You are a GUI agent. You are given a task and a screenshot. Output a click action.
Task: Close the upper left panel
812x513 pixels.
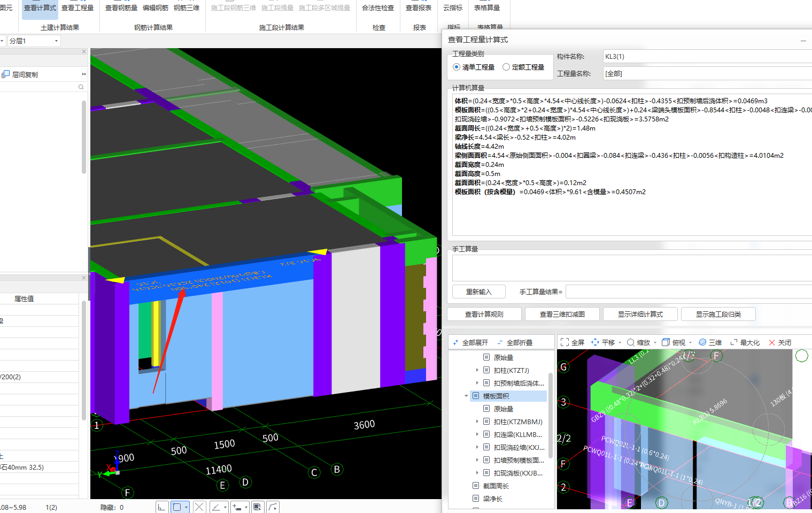click(84, 52)
